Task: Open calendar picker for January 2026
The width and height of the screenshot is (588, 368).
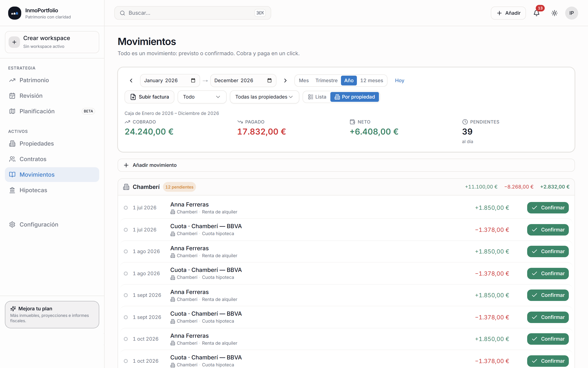Action: (193, 80)
